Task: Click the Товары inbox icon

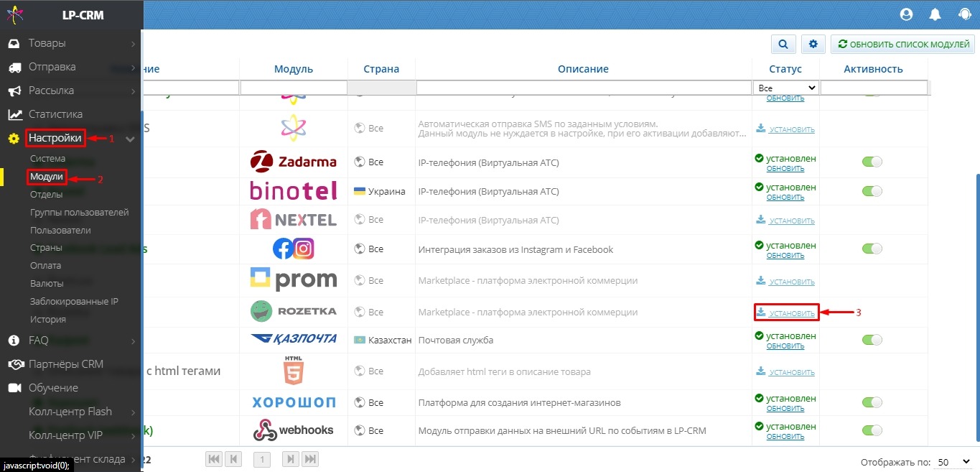Action: 14,44
